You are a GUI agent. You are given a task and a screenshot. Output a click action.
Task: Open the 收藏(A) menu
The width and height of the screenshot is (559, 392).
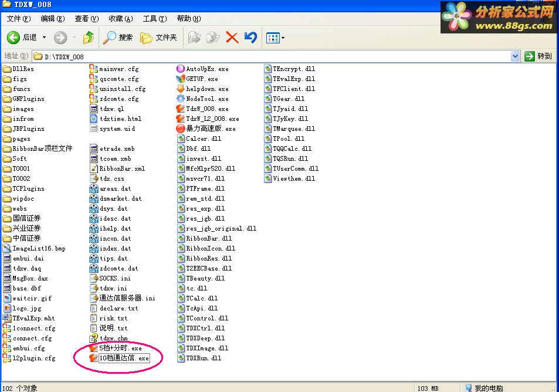click(x=121, y=19)
